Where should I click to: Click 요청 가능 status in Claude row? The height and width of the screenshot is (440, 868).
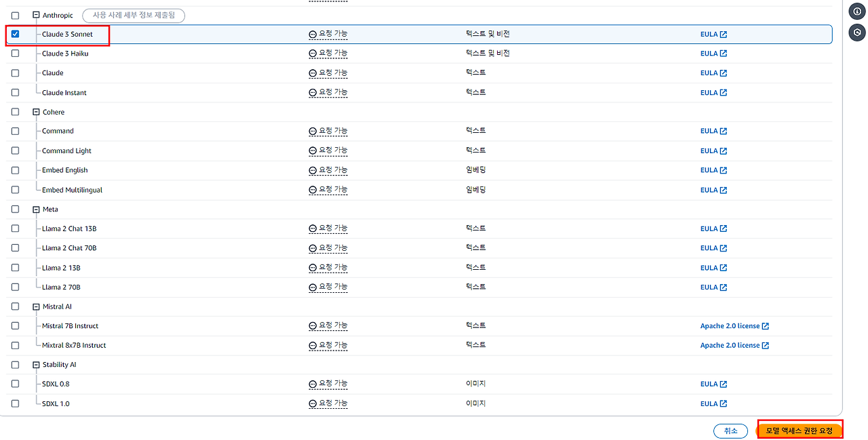coord(328,73)
